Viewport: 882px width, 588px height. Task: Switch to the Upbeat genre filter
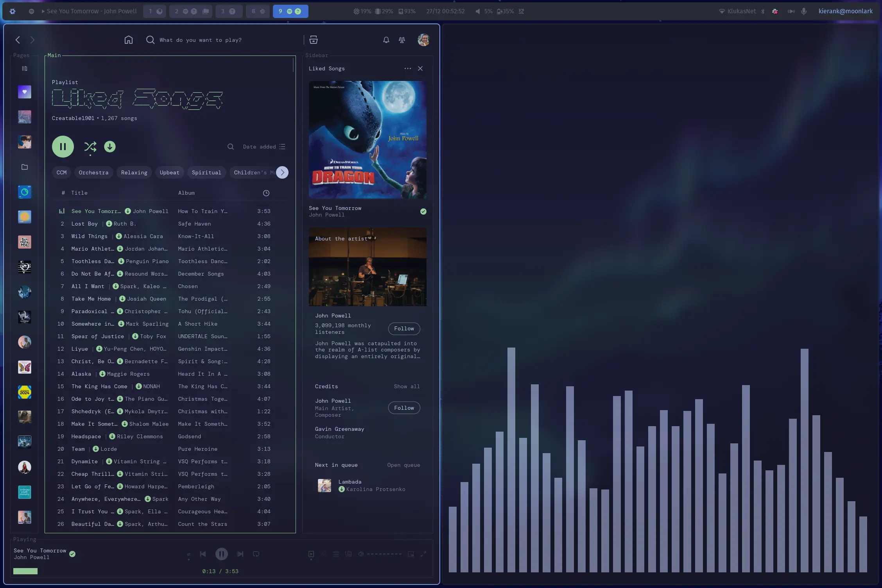tap(169, 172)
